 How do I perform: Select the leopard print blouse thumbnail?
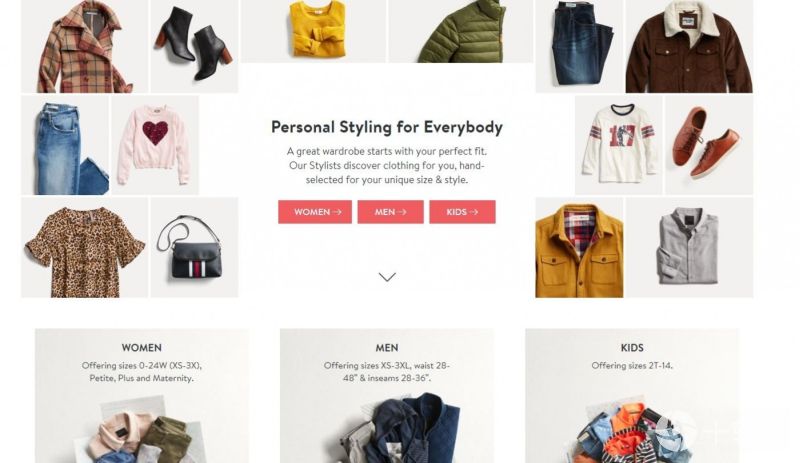tap(85, 248)
